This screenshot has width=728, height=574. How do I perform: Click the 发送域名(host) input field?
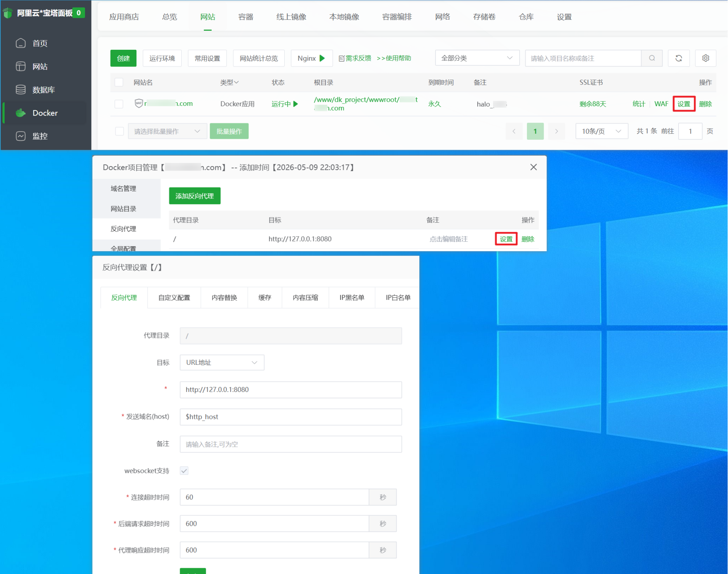tap(290, 417)
